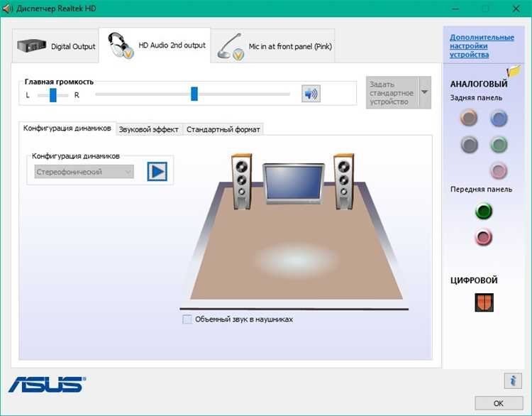Open connector settings via yellow folder icon

pos(514,72)
